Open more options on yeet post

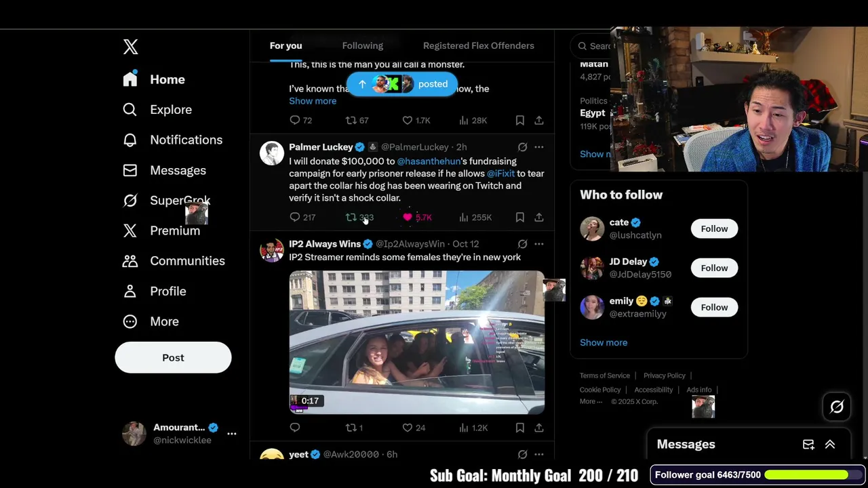(539, 454)
